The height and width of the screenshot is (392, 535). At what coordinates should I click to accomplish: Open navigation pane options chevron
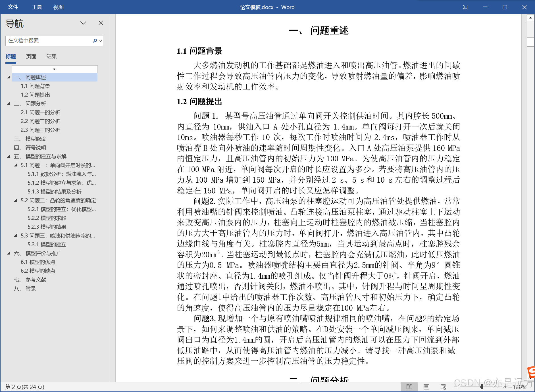pos(83,23)
